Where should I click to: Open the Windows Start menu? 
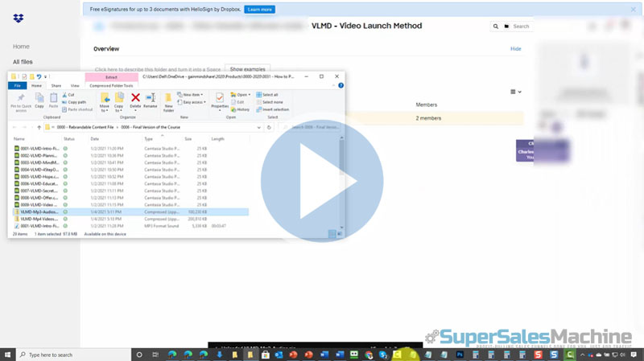(x=8, y=354)
